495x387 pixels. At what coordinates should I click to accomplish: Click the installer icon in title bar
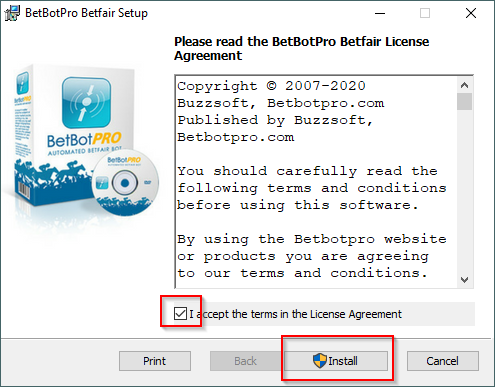coord(12,13)
